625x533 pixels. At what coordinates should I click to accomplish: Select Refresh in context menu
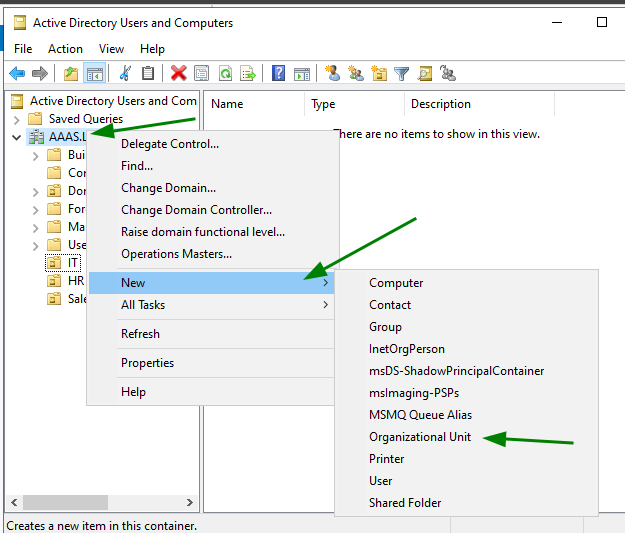coord(212,334)
